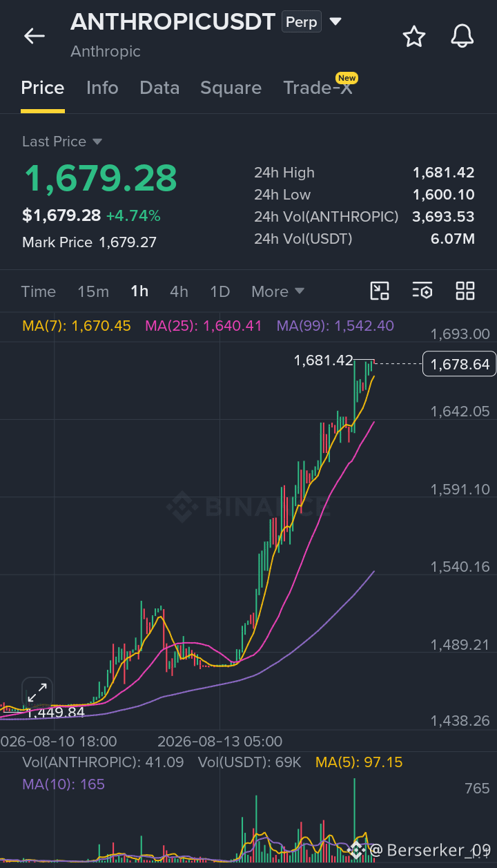This screenshot has height=868, width=497.
Task: Select the 1h chart interval
Action: pyautogui.click(x=139, y=291)
